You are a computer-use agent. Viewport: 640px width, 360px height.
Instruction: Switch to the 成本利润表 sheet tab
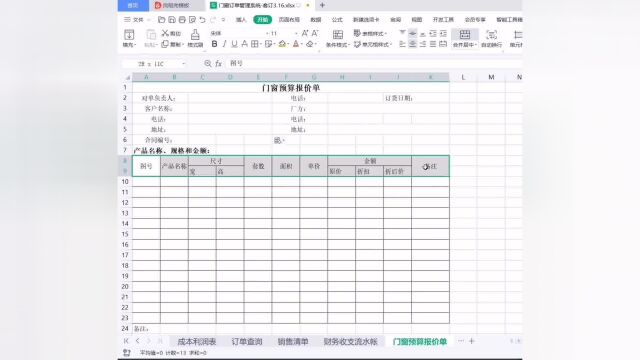(x=197, y=342)
